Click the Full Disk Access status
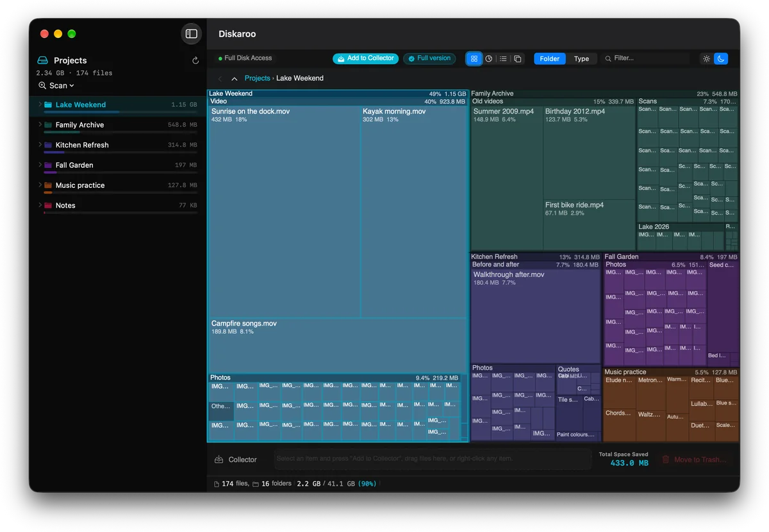Screen dimensions: 769x532 tap(245, 58)
